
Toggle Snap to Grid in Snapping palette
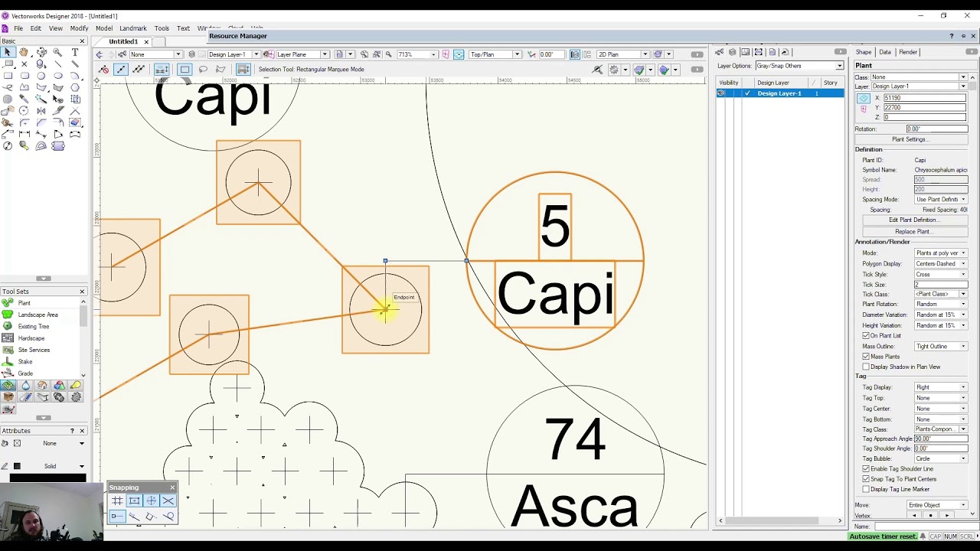pos(117,500)
